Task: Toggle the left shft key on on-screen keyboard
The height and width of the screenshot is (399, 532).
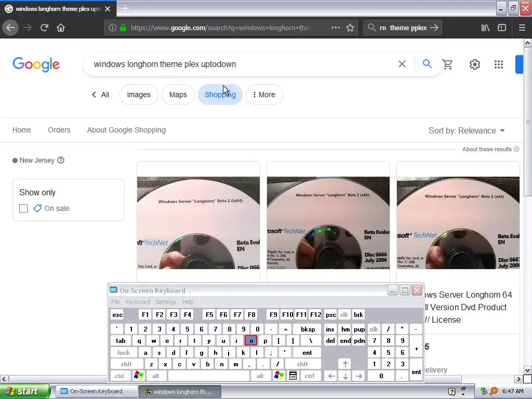Action: pos(126,364)
